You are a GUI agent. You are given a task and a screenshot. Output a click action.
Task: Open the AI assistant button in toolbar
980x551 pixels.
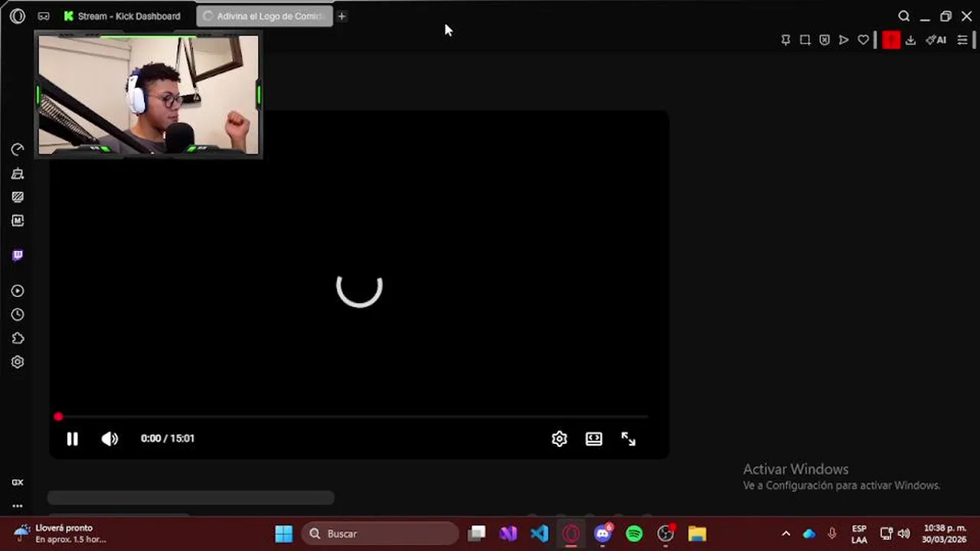pyautogui.click(x=936, y=40)
